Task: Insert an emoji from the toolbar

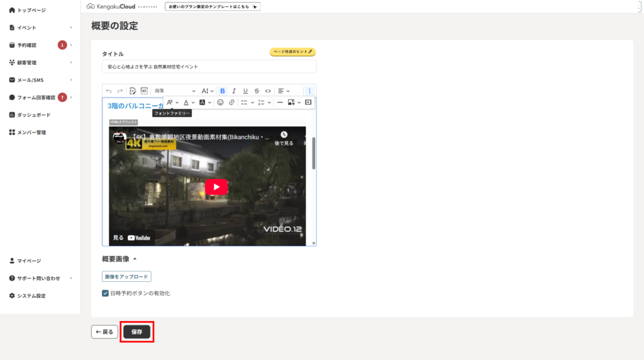Action: [x=220, y=102]
